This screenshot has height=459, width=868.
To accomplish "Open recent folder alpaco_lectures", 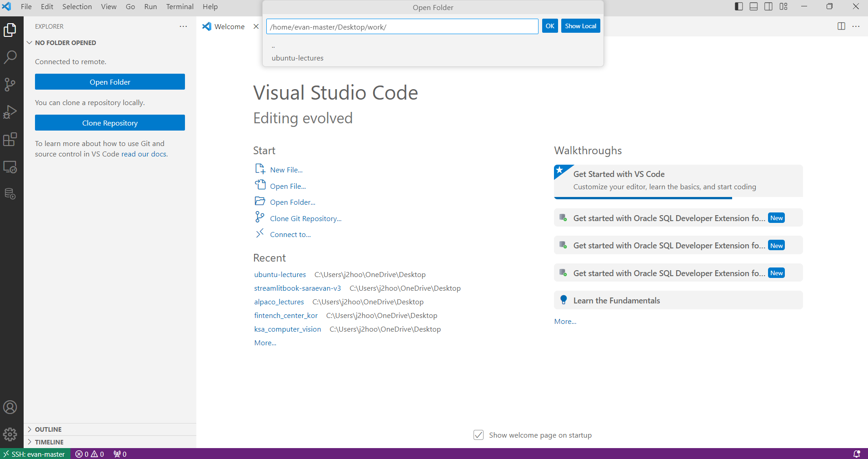I will (x=279, y=302).
